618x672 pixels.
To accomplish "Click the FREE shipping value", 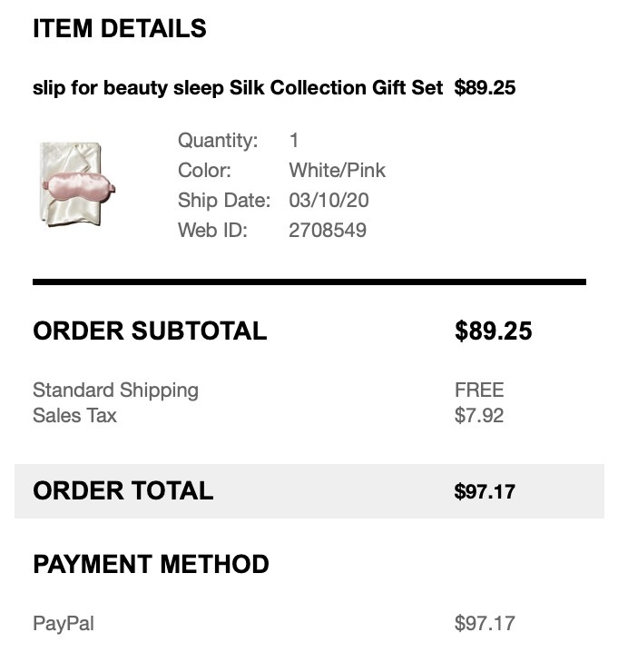I will (479, 390).
